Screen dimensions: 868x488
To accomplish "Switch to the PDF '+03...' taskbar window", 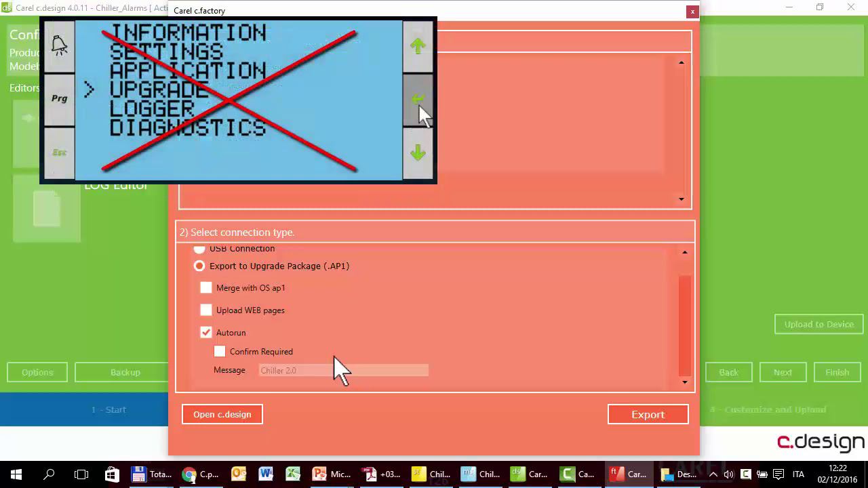I will pos(381,474).
